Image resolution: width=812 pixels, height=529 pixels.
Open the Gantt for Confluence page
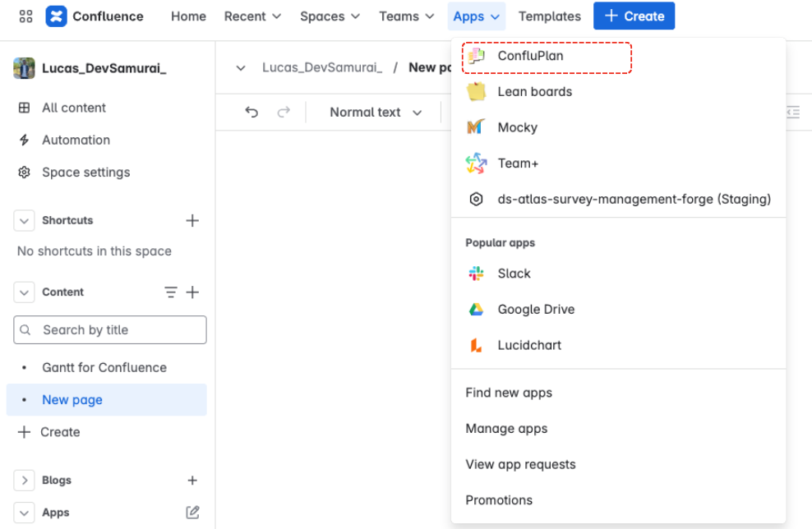[x=107, y=367]
